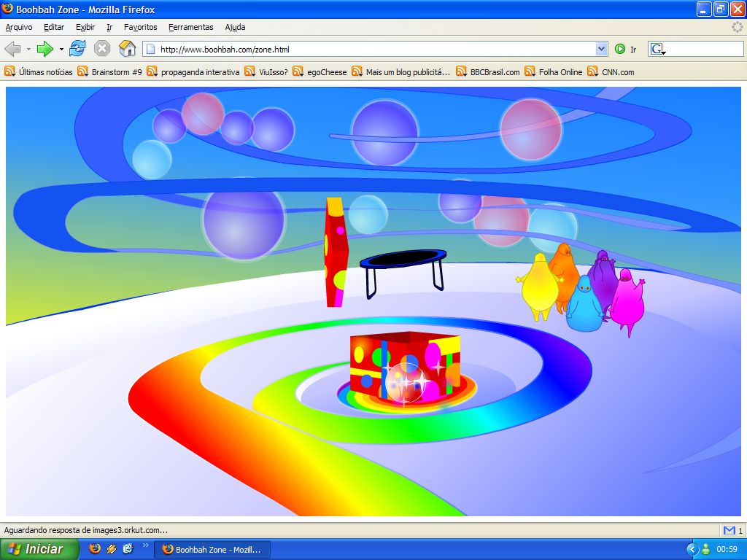Open the Ajuda menu
Viewport: 747px width, 560px height.
[236, 27]
